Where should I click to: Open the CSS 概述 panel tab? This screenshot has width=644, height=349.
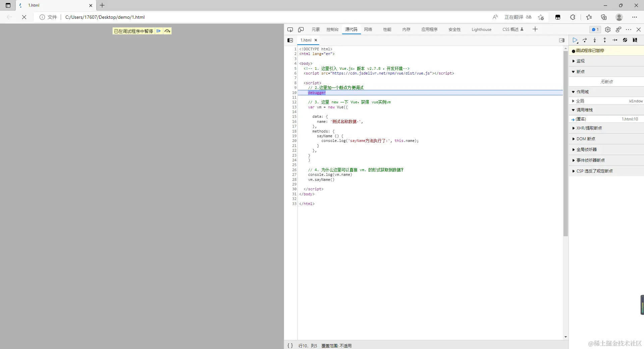click(x=513, y=30)
